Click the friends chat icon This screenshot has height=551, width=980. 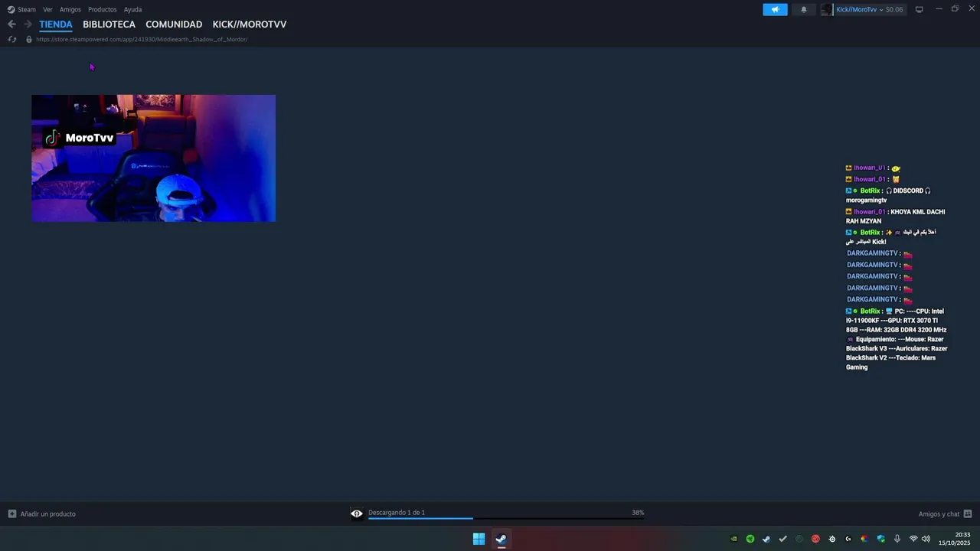click(x=968, y=514)
